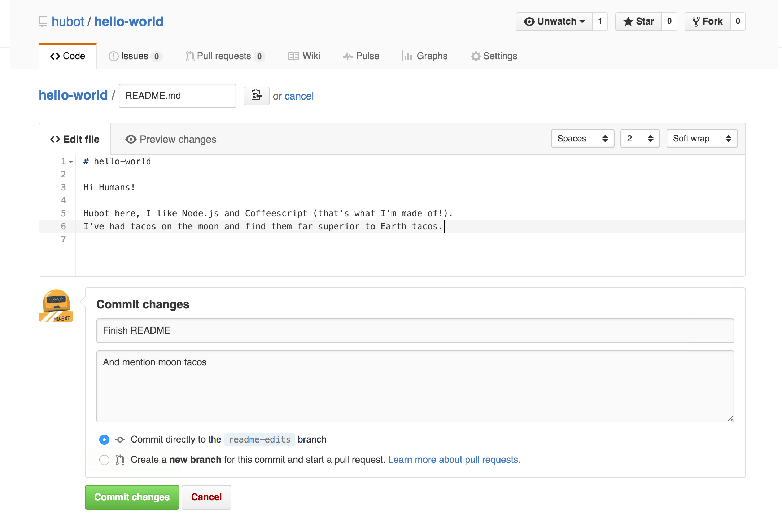782x532 pixels.
Task: Select 'Commit directly to readme-edits branch' radio
Action: [x=104, y=439]
